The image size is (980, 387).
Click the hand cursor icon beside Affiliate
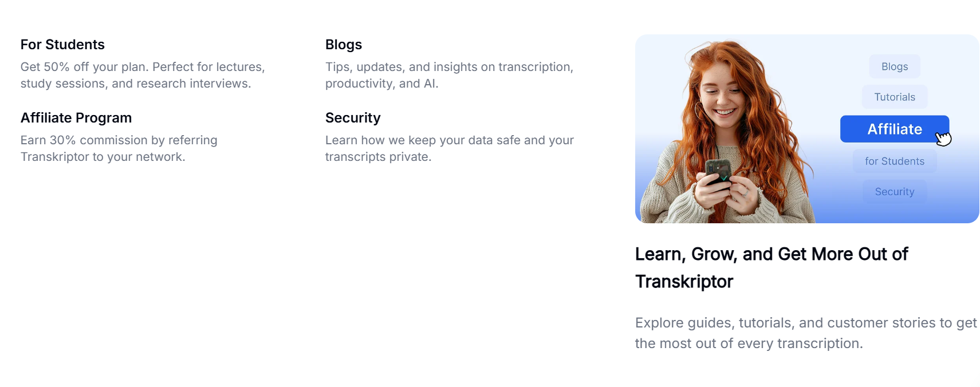click(943, 139)
